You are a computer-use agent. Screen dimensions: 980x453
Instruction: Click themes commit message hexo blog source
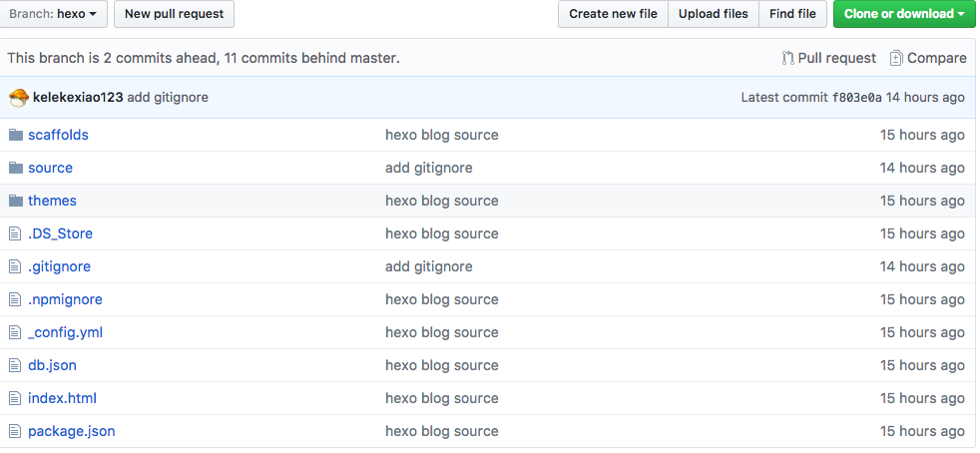(x=442, y=202)
